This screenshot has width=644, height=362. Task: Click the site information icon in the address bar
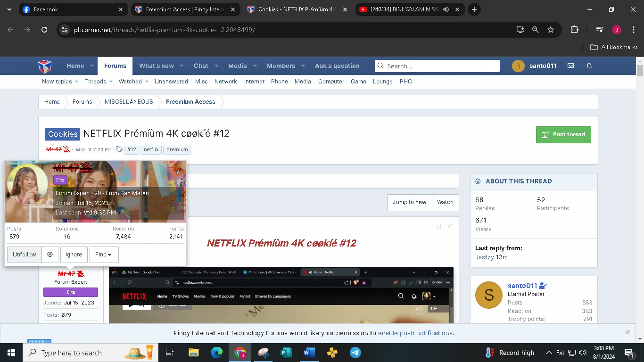(x=65, y=29)
